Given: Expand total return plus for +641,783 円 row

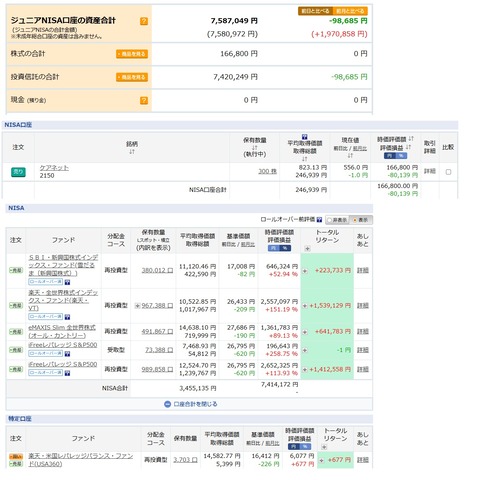Looking at the screenshot, I should (305, 332).
